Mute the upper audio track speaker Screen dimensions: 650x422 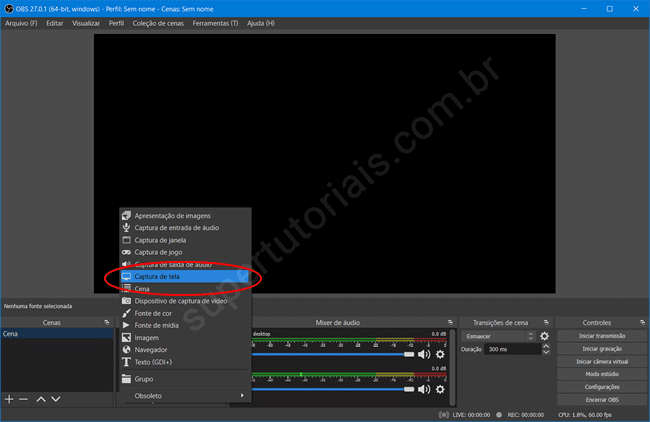[x=424, y=354]
